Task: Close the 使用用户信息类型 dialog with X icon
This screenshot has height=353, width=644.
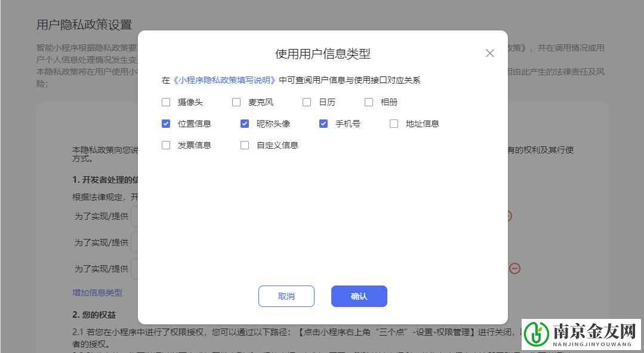Action: tap(489, 53)
